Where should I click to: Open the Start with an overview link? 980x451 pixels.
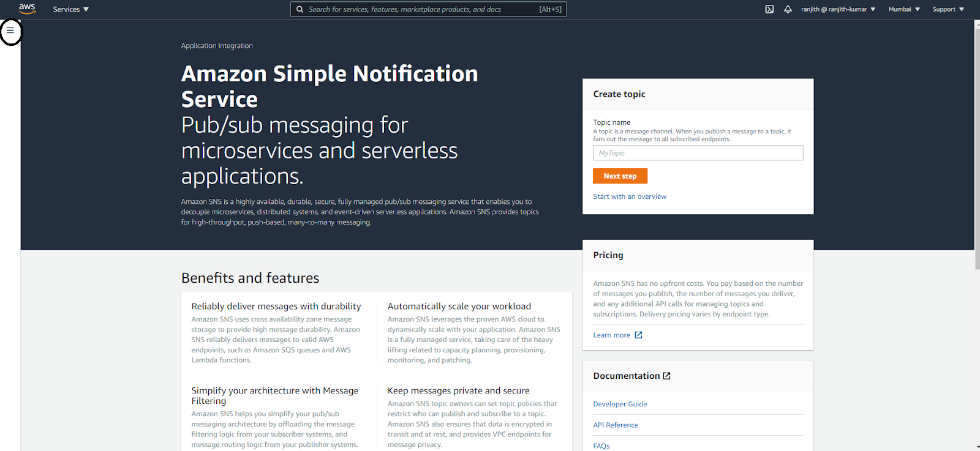(630, 196)
